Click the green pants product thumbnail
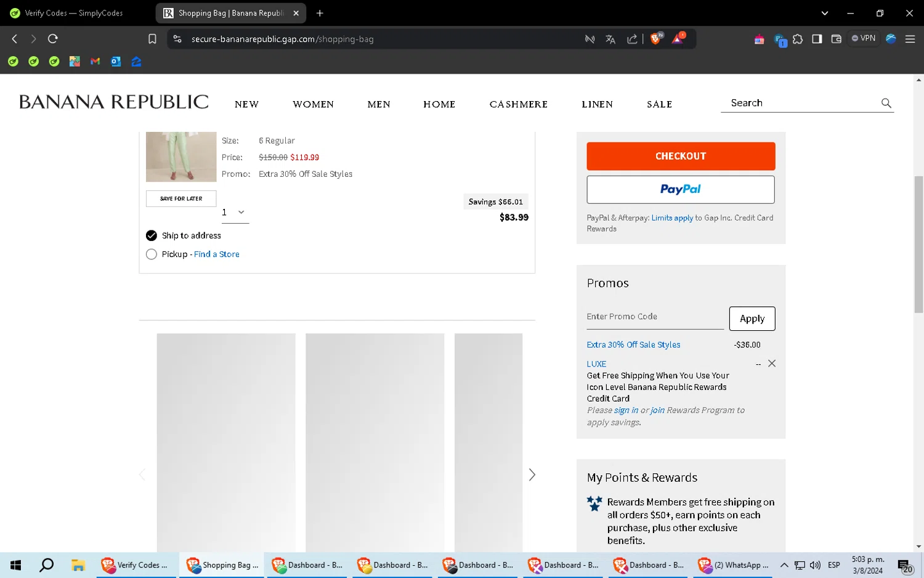This screenshot has height=578, width=924. pyautogui.click(x=181, y=157)
